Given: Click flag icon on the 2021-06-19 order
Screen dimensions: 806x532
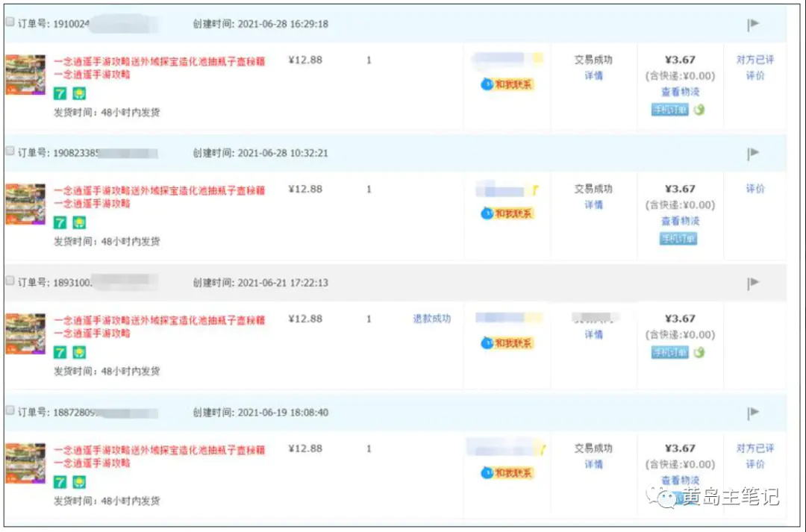Looking at the screenshot, I should [754, 413].
